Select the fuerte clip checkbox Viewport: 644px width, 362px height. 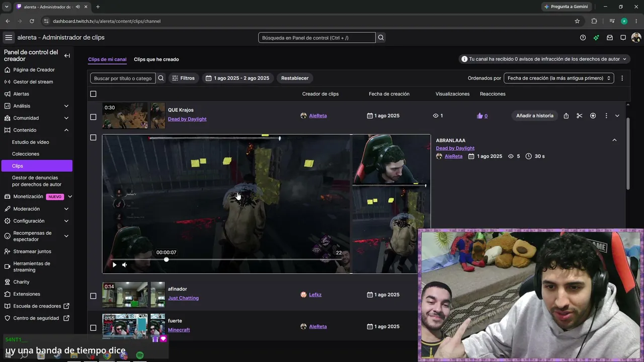93,328
